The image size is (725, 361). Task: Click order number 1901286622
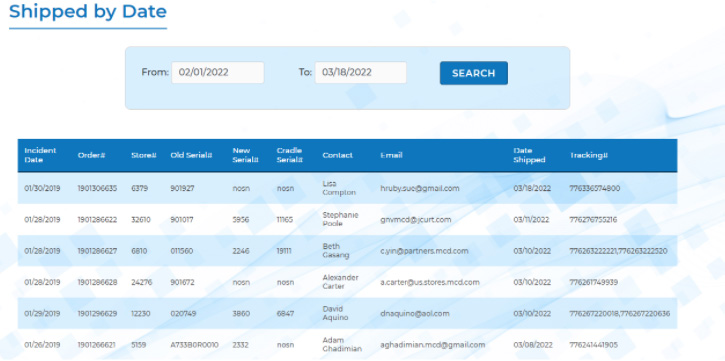tap(97, 220)
